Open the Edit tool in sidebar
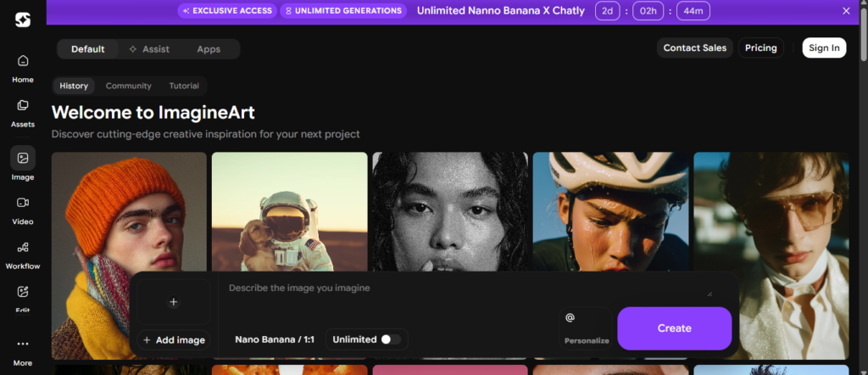 click(x=23, y=298)
